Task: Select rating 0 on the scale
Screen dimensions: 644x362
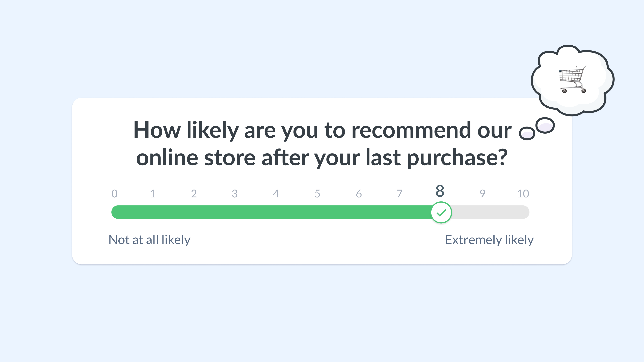Action: (115, 194)
